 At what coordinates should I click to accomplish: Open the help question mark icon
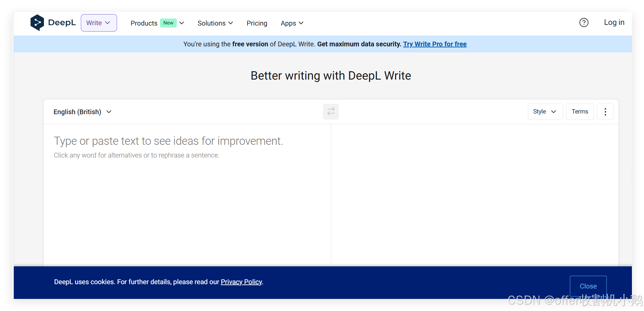(x=584, y=23)
